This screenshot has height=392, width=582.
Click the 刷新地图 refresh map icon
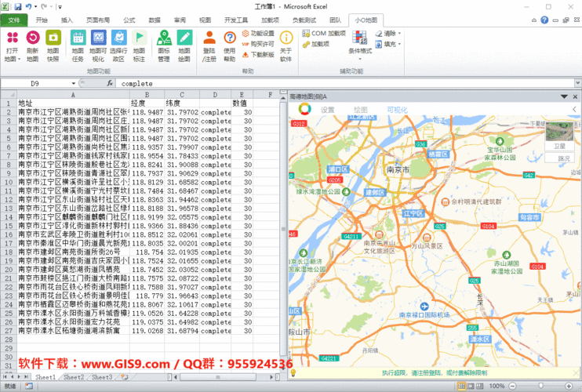click(x=33, y=38)
